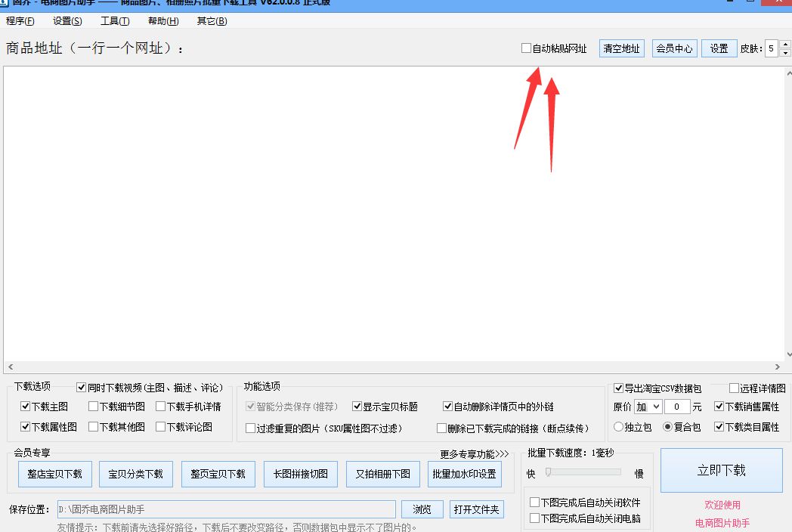Open the 设置(S) menu
792x532 pixels.
(67, 20)
